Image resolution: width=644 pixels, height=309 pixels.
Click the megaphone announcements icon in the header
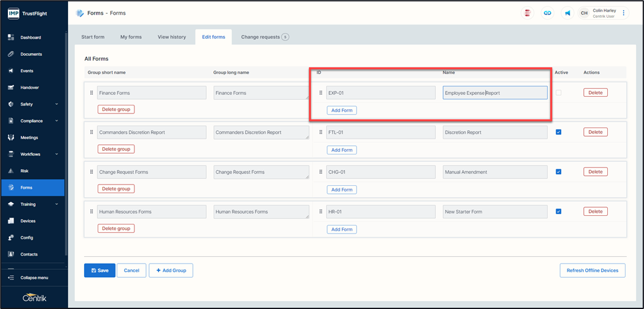click(567, 13)
